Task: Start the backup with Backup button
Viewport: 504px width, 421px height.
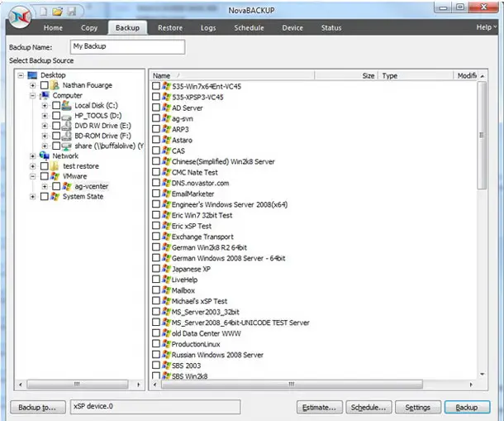Action: click(467, 407)
